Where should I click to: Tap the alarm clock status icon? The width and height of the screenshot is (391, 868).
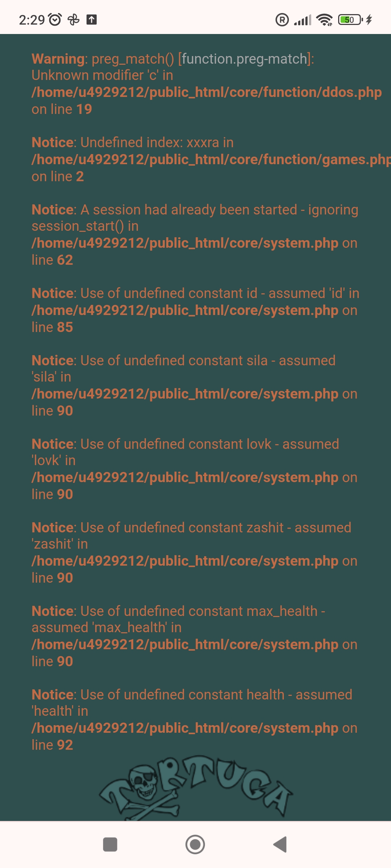click(x=55, y=20)
